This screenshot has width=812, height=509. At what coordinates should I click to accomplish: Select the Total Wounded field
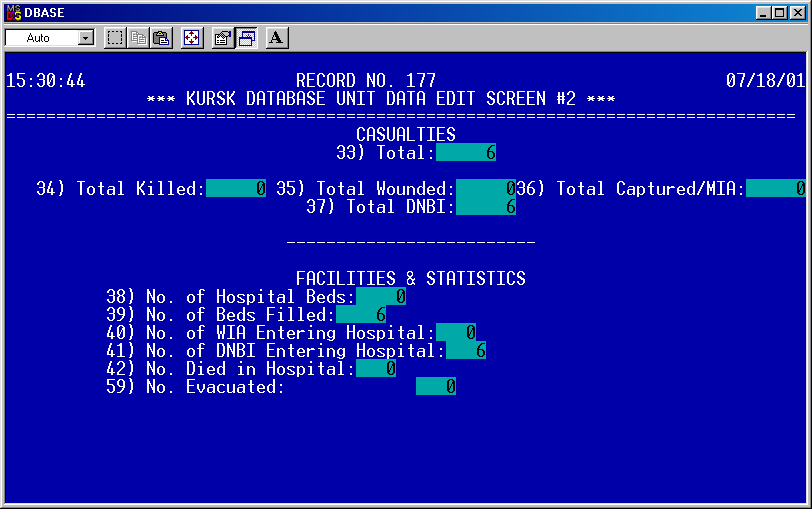click(x=485, y=189)
